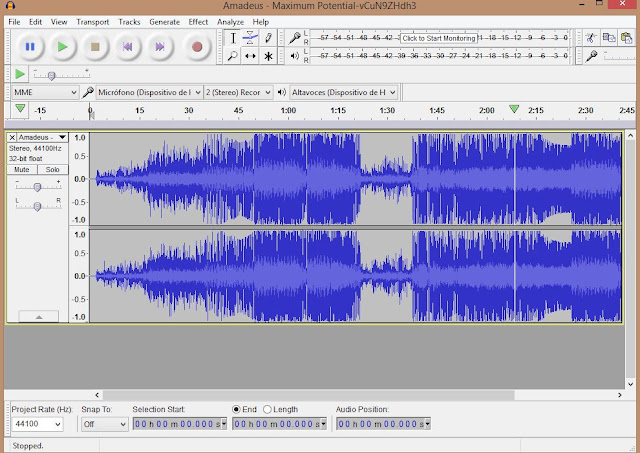Viewport: 640px width, 453px height.
Task: Open the Analyze menu
Action: point(230,22)
